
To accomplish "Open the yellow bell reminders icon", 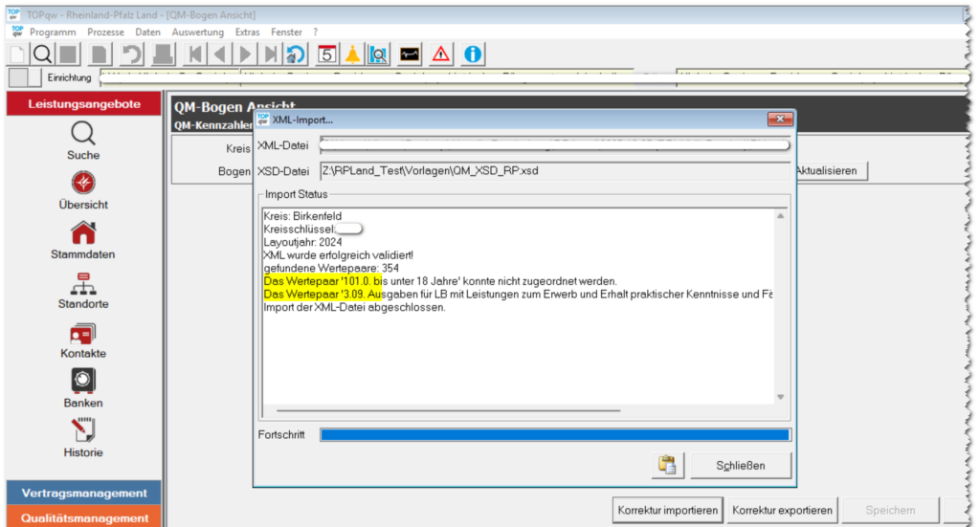I will pos(352,55).
